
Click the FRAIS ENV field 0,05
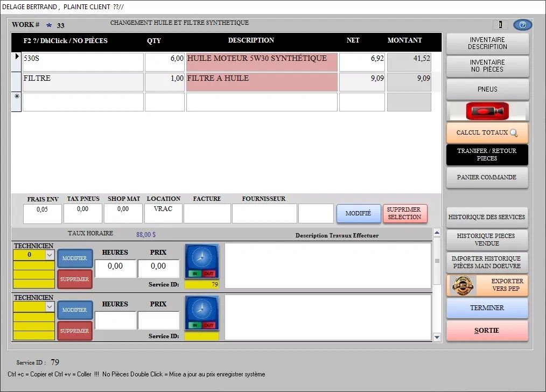click(x=43, y=213)
